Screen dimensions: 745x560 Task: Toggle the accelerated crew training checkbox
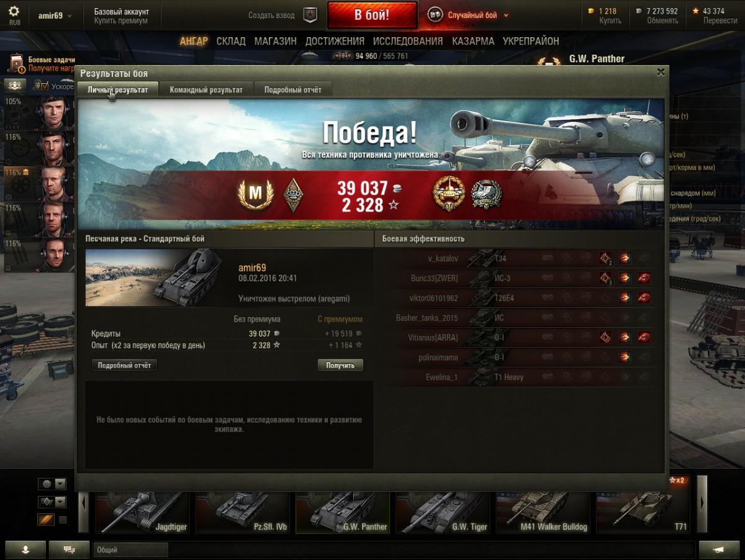click(44, 86)
